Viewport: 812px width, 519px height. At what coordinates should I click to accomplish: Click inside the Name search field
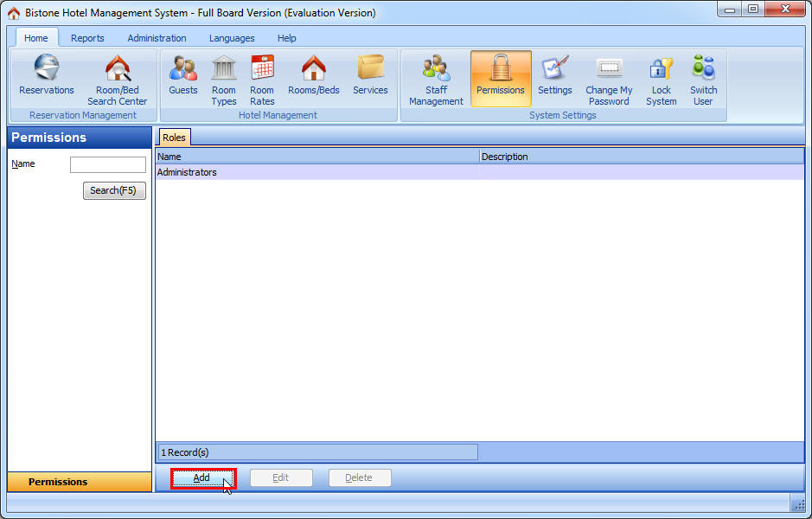[x=108, y=164]
